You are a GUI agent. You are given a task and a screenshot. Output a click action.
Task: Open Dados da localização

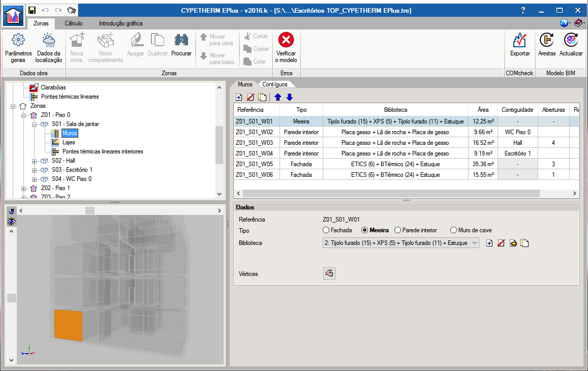[49, 48]
